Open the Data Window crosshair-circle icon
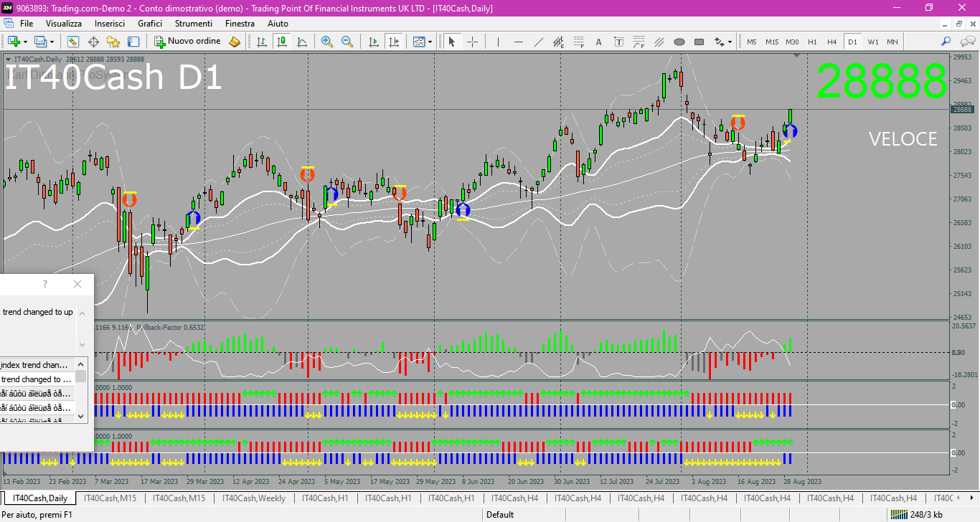This screenshot has height=522, width=980. click(x=93, y=42)
